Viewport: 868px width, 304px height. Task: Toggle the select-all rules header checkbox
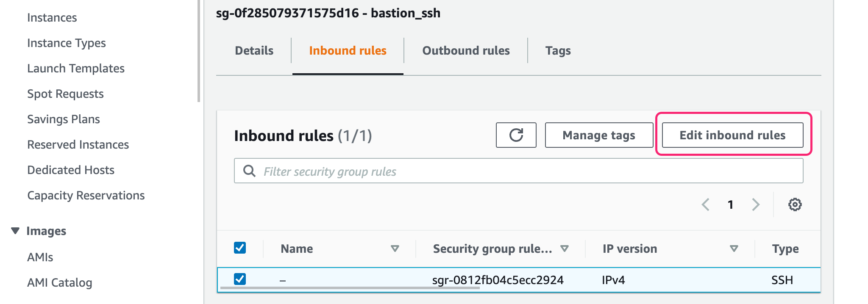click(x=240, y=248)
